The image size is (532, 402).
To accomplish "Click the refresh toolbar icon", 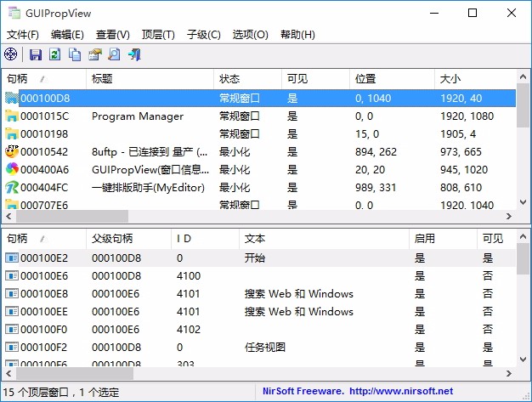I will (55, 54).
